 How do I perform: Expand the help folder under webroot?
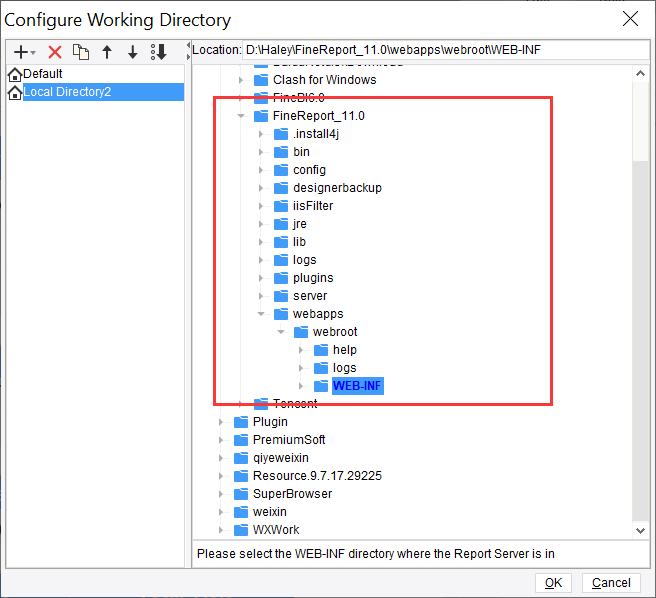(x=301, y=350)
